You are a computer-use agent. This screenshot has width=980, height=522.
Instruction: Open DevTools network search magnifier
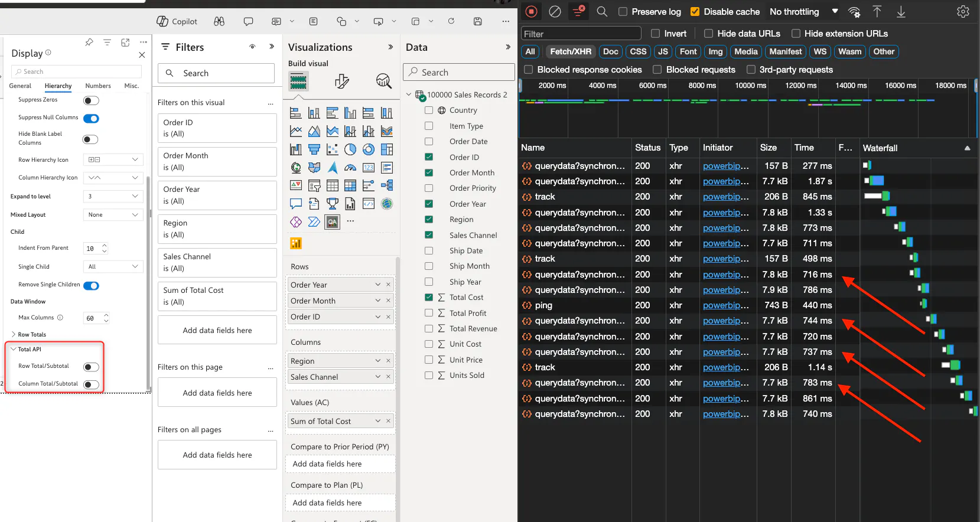(602, 11)
